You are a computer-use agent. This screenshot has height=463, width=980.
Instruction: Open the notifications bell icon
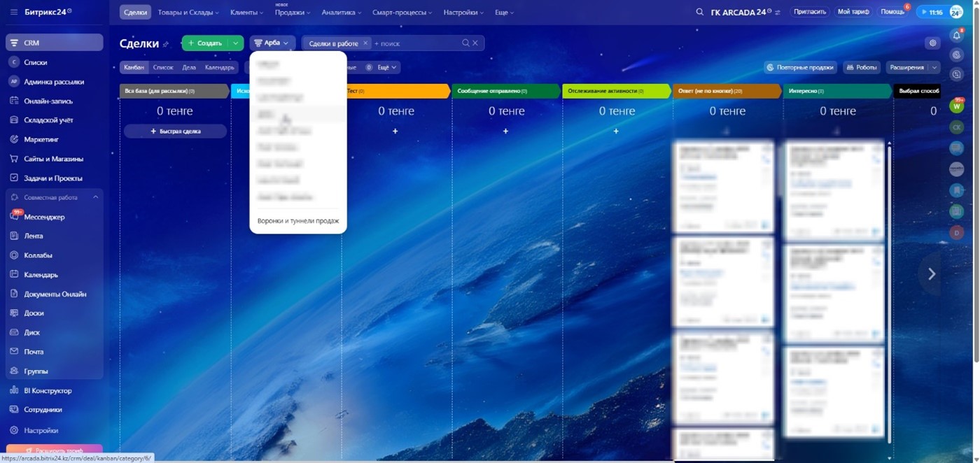[x=957, y=35]
